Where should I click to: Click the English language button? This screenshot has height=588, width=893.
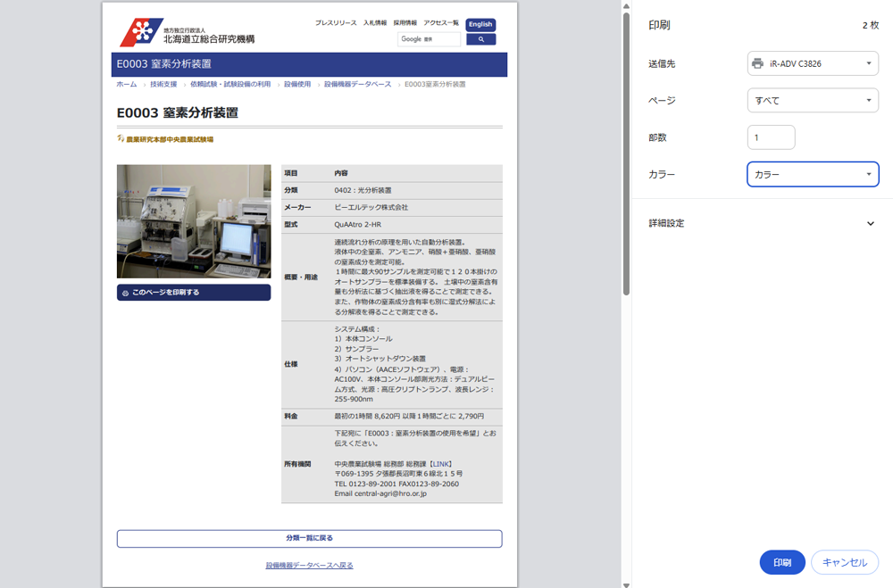coord(480,24)
